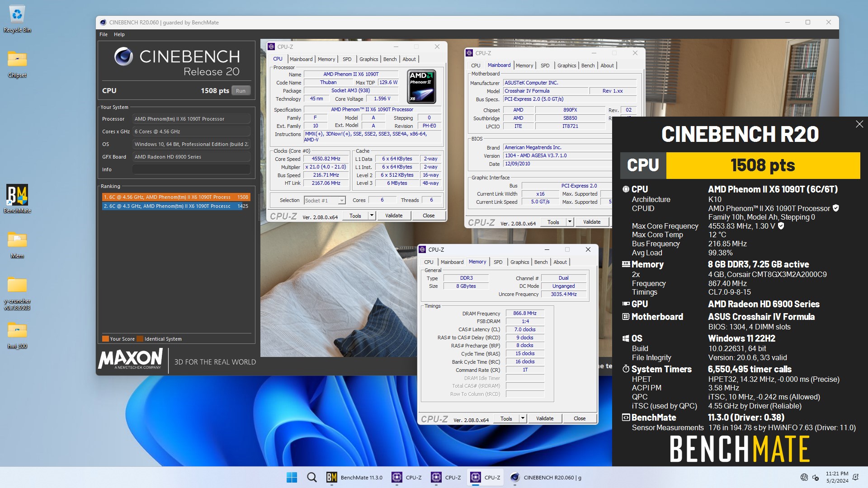The height and width of the screenshot is (488, 868).
Task: Activate third CPU-Z taskbar item
Action: (486, 477)
